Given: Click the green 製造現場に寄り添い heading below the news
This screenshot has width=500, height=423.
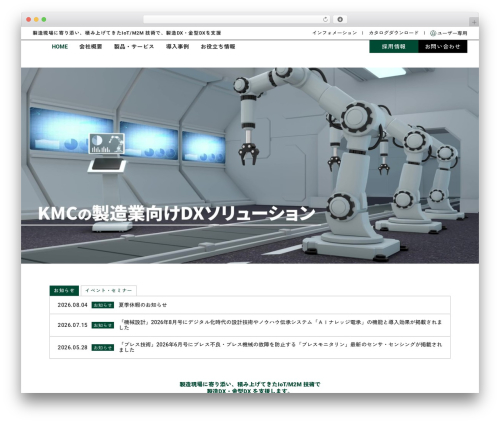Looking at the screenshot, I should (250, 387).
